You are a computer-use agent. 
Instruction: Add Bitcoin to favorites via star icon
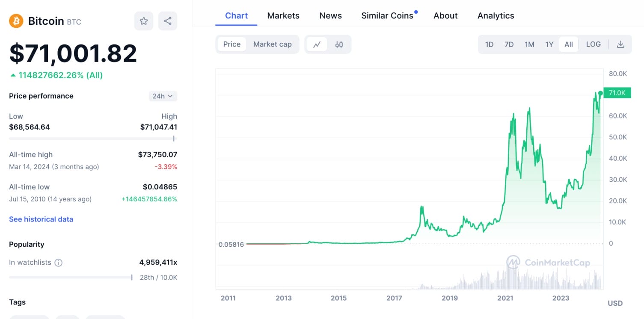point(144,21)
